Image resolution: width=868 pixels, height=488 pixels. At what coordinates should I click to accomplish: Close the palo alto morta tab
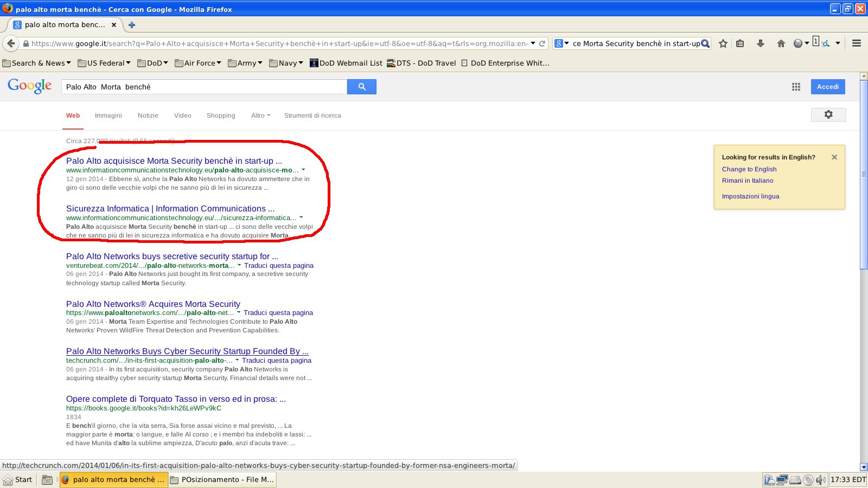pyautogui.click(x=114, y=24)
